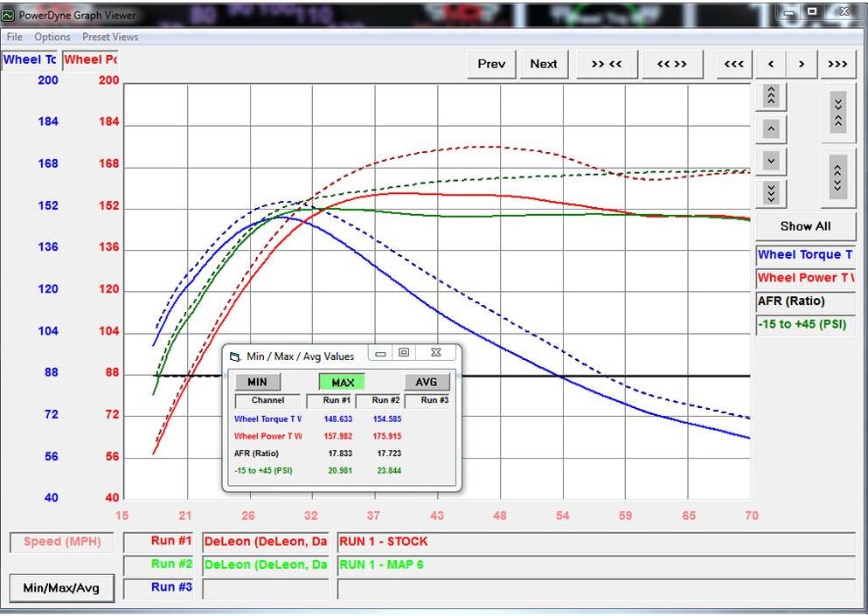Close the Min / Max / Avg Values popup
This screenshot has height=616, width=868.
point(435,353)
